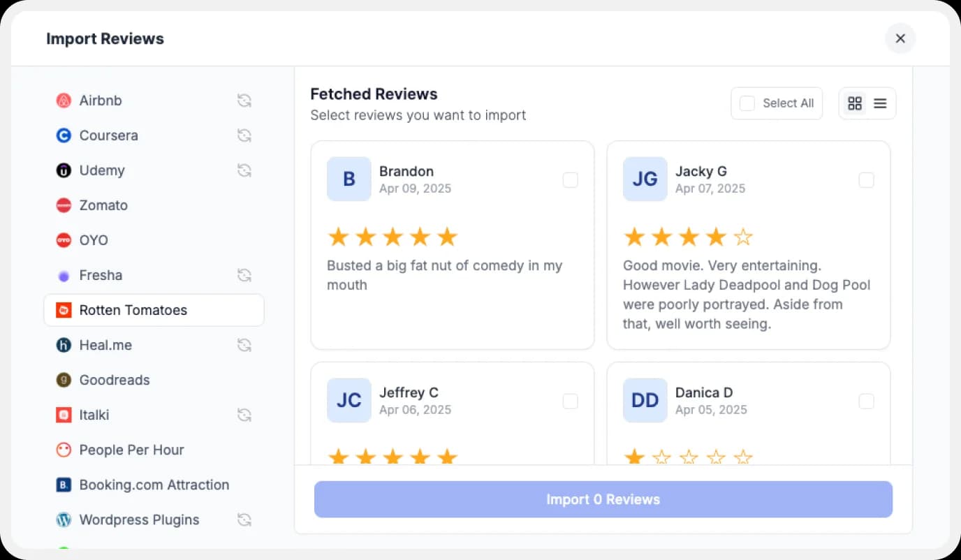Select the Zomato platform icon
The height and width of the screenshot is (560, 961).
pos(63,205)
